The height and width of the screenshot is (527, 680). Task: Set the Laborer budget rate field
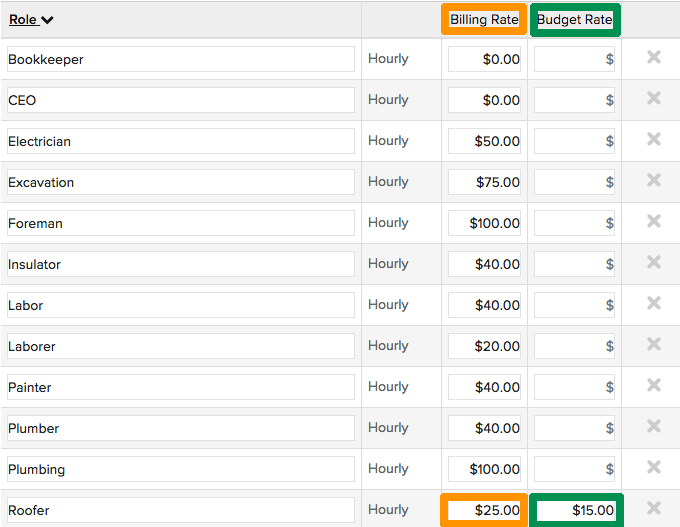pyautogui.click(x=574, y=346)
